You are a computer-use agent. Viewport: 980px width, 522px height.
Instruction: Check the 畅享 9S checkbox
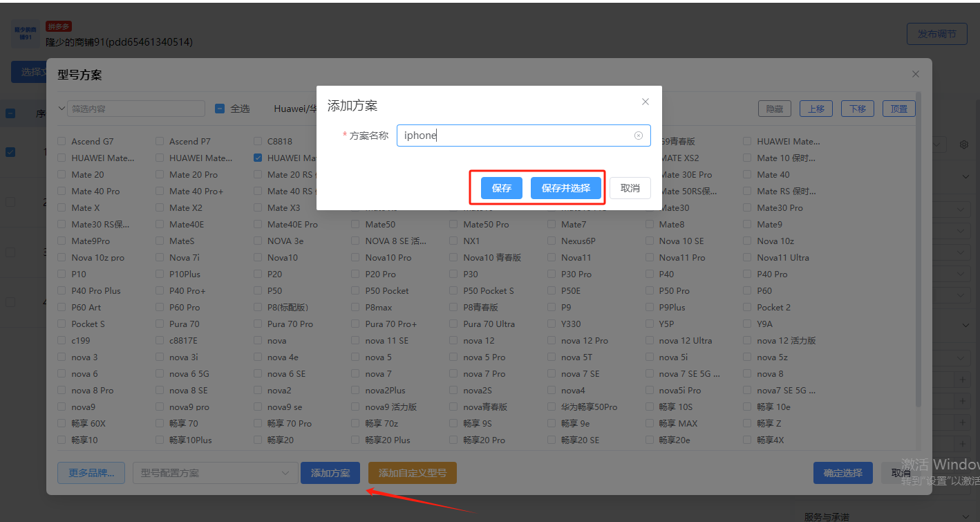[454, 424]
